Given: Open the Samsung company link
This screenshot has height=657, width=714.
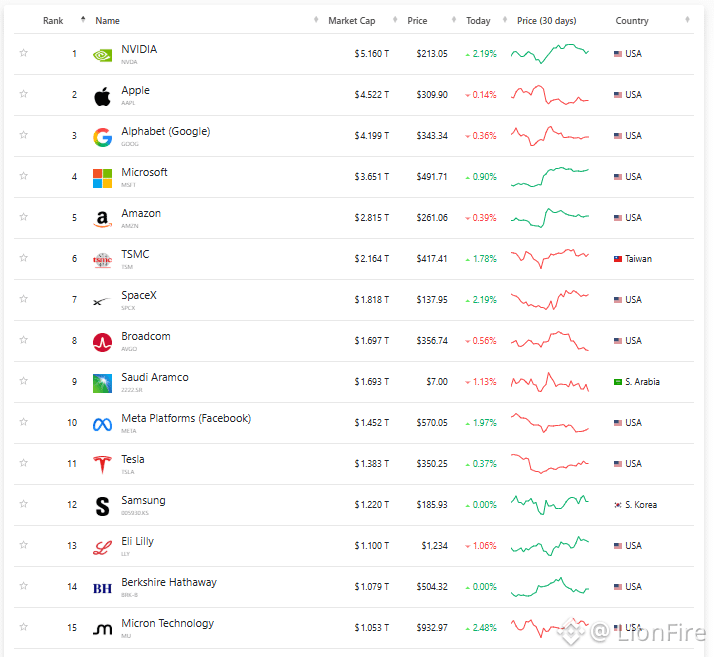Looking at the screenshot, I should coord(143,500).
